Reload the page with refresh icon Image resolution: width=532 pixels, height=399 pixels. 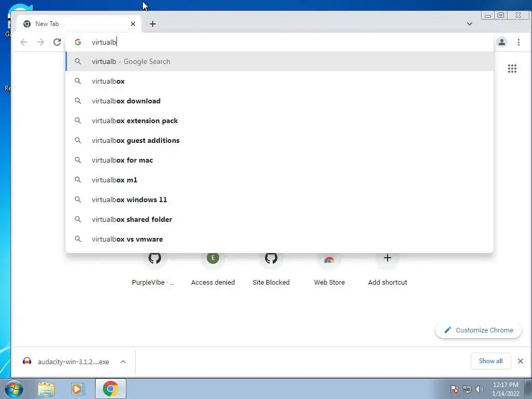tap(57, 42)
